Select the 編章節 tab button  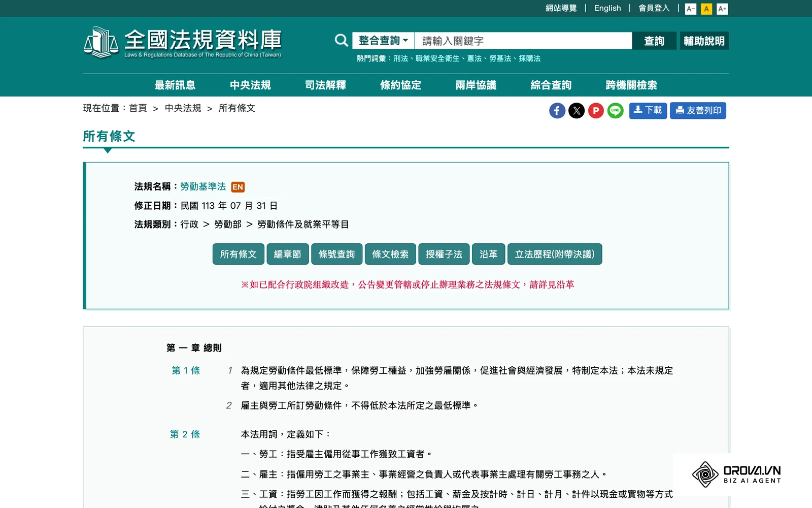[287, 254]
